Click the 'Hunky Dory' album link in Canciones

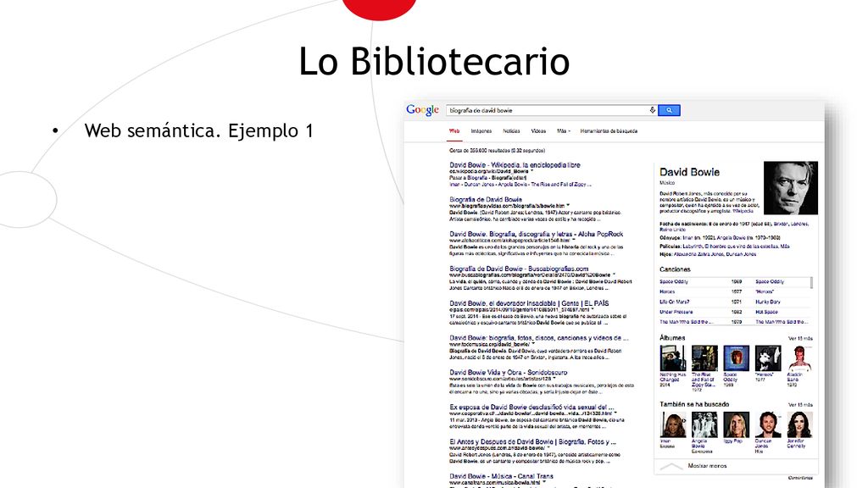pos(768,302)
